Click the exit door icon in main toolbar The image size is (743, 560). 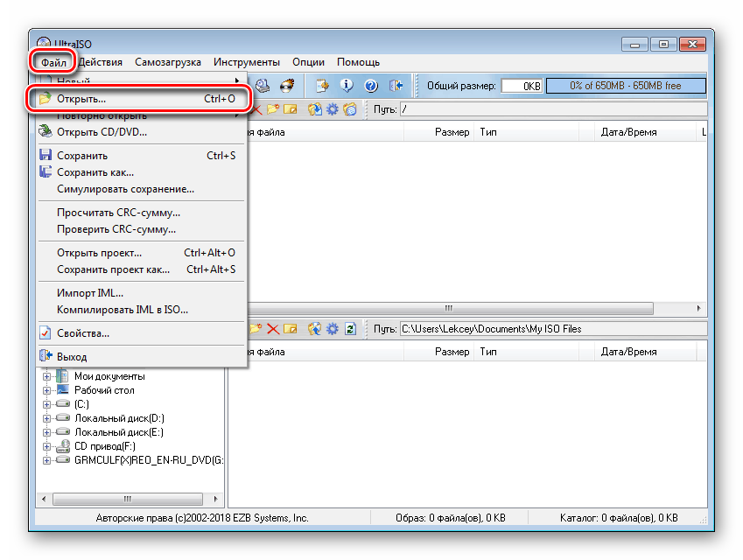pyautogui.click(x=396, y=86)
